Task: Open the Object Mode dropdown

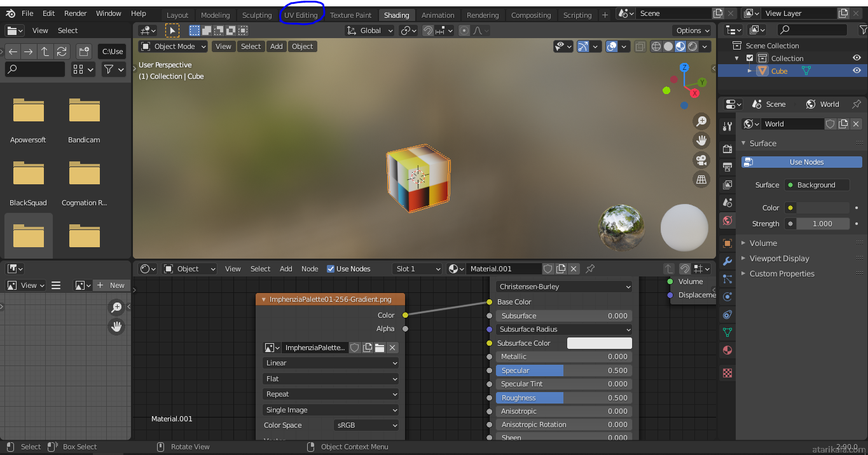Action: pyautogui.click(x=174, y=46)
